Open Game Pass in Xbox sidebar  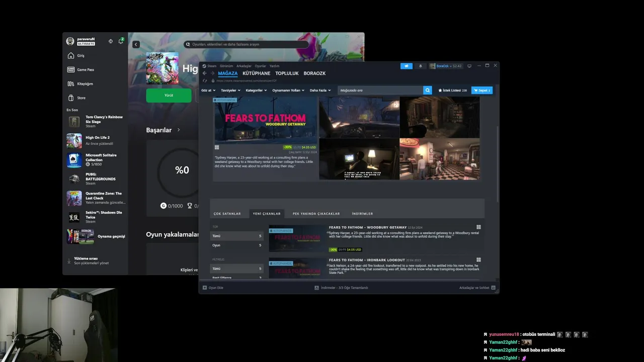point(96,70)
